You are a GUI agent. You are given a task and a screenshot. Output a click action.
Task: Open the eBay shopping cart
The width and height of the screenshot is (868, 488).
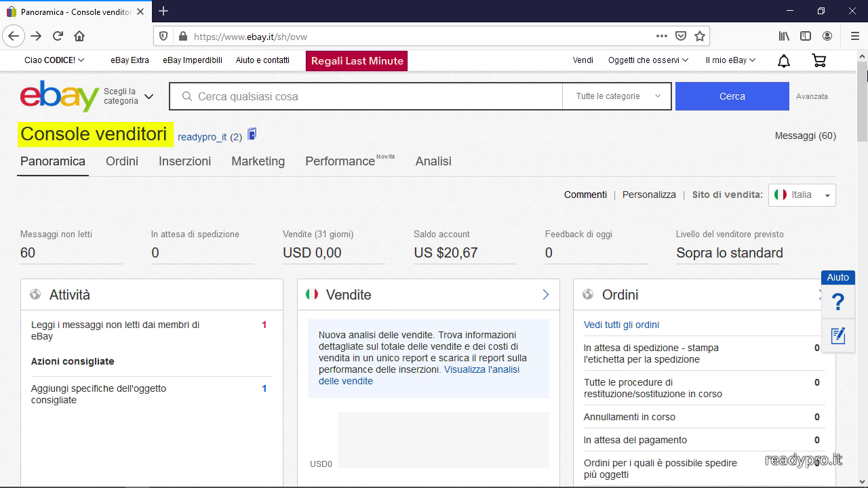pos(819,60)
